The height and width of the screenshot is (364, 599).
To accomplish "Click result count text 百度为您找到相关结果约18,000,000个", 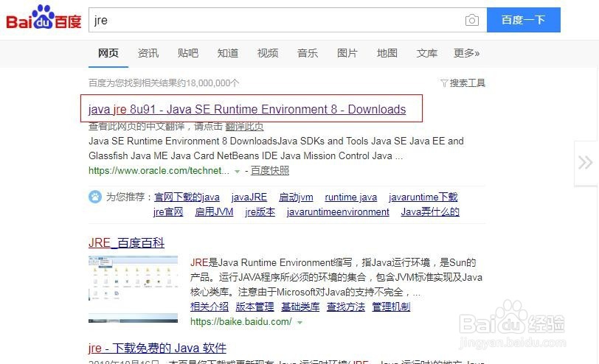I will click(164, 83).
